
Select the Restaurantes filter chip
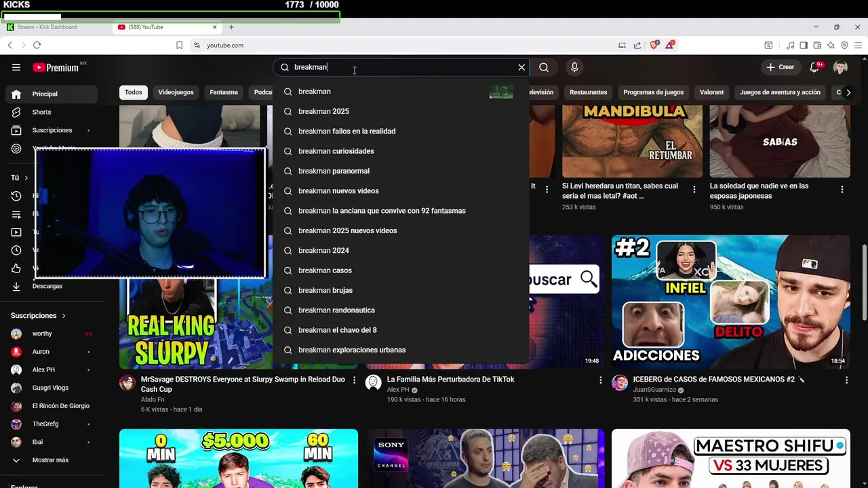tap(588, 92)
